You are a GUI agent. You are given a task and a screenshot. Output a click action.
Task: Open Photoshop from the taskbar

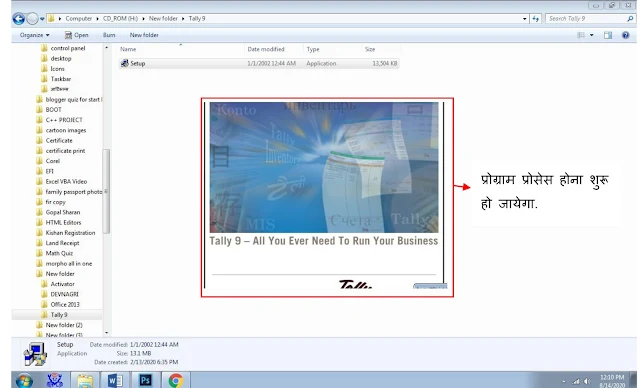145,380
